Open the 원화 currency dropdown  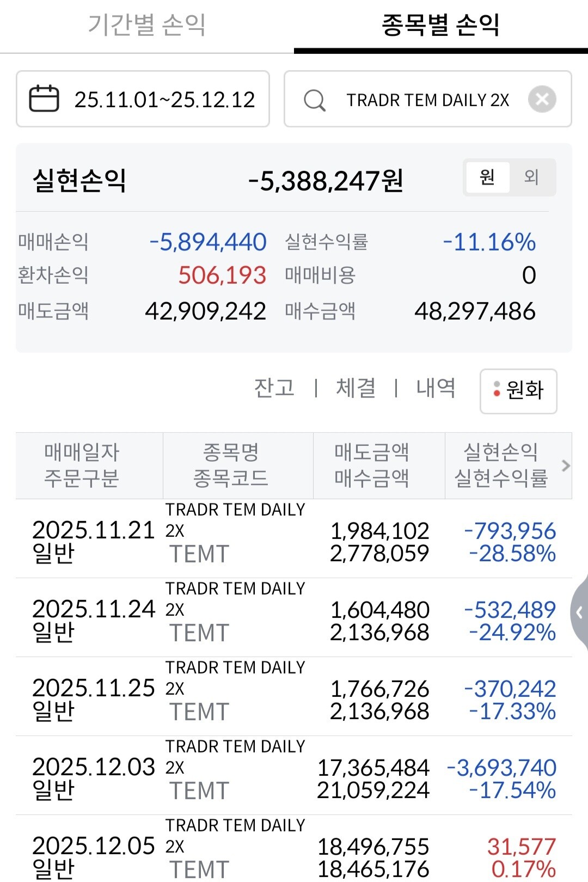[518, 390]
